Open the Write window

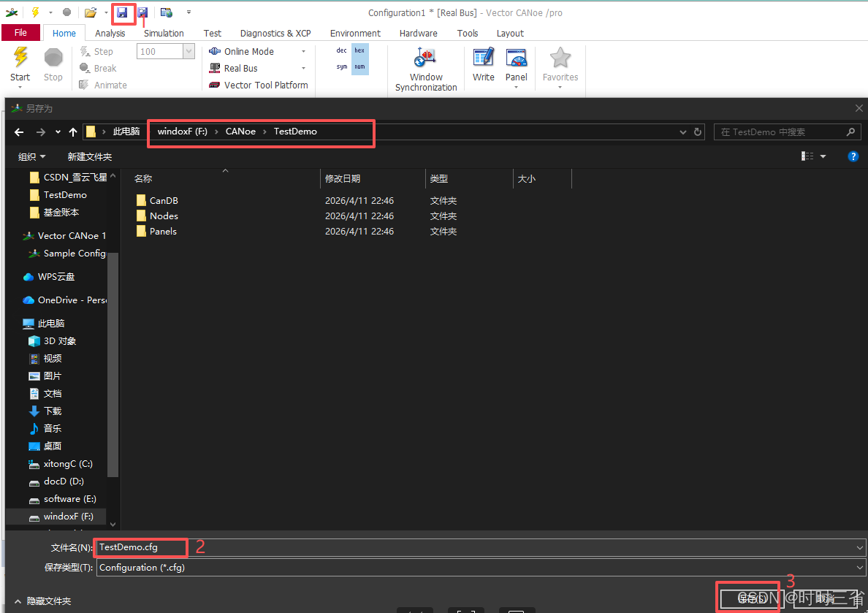coord(483,65)
